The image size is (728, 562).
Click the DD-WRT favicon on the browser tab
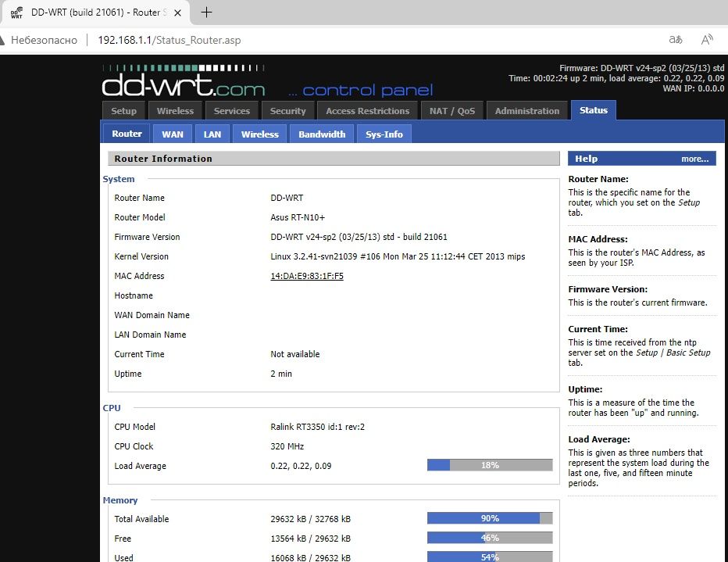pos(16,13)
